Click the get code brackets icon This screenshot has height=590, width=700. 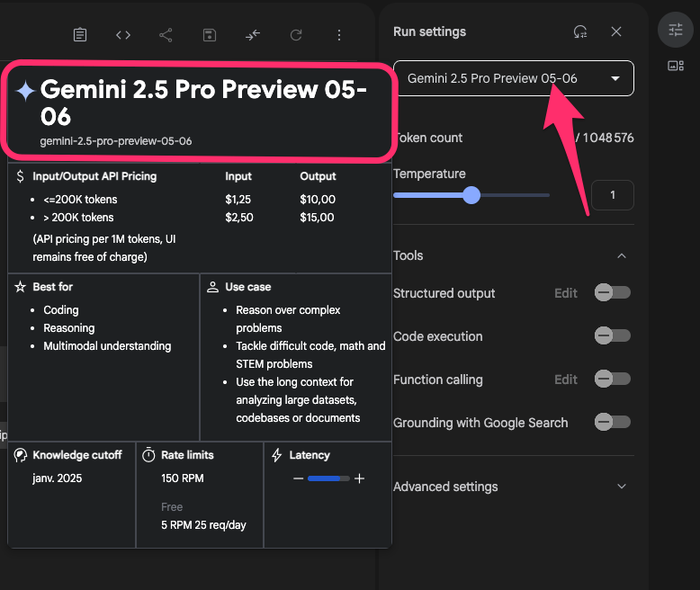pyautogui.click(x=123, y=35)
